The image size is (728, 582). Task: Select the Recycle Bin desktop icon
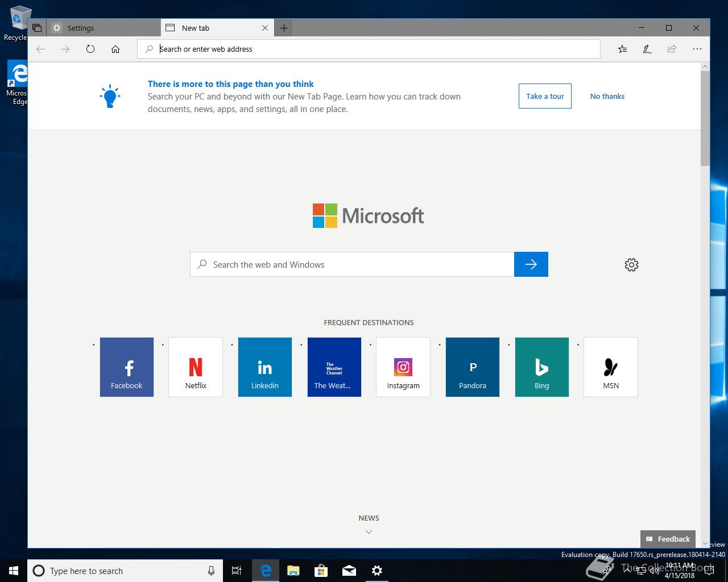pos(17,24)
